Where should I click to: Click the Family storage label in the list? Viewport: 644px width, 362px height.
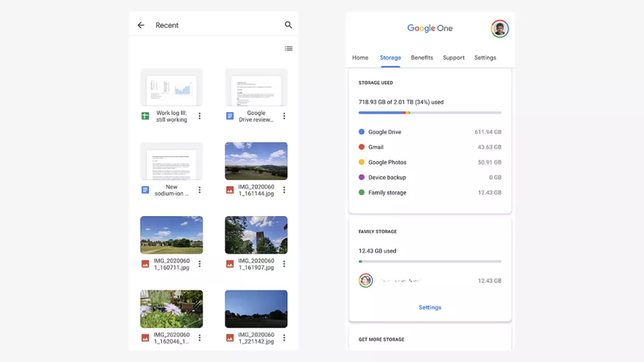coord(387,193)
